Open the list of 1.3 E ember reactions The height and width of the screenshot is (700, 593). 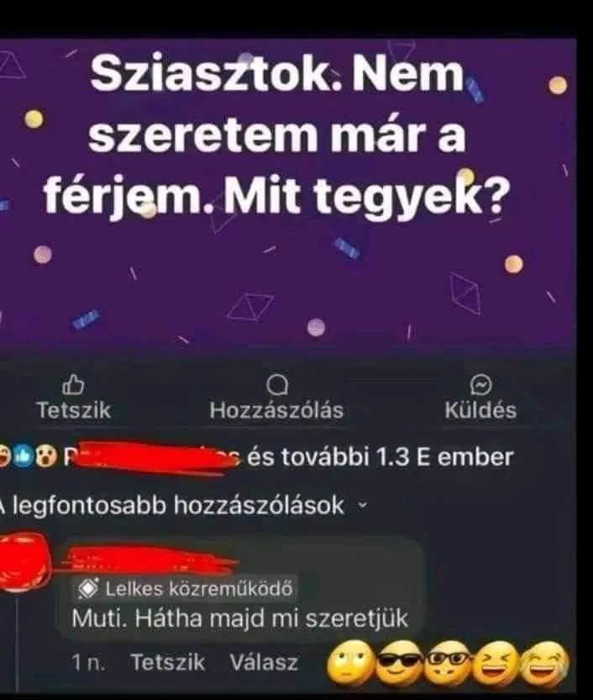click(380, 457)
